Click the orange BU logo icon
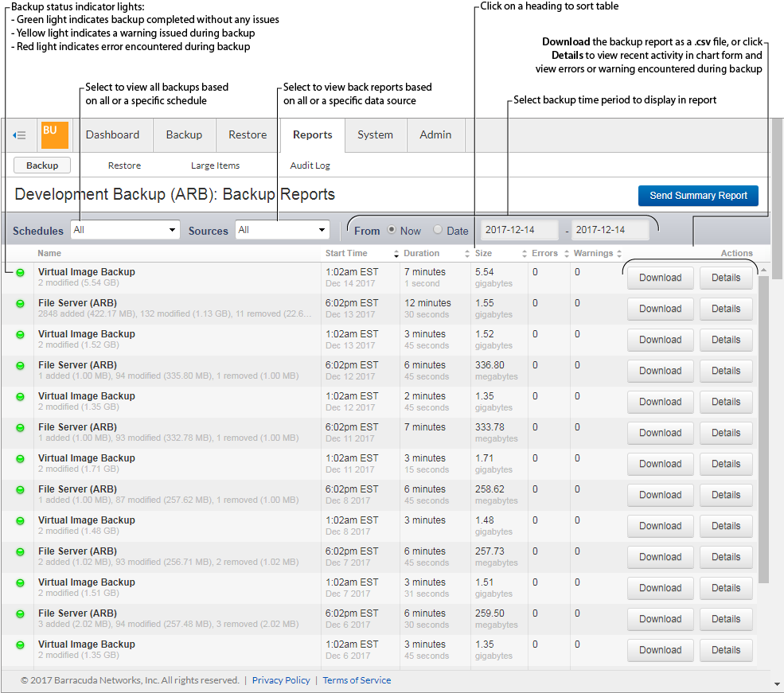The width and height of the screenshot is (784, 693). tap(53, 135)
